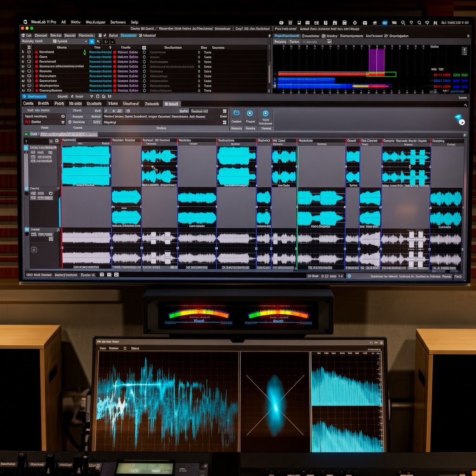The height and width of the screenshot is (476, 476).
Task: Click the small gray device icon at the right edge of the meter graph
Action: 464,51
